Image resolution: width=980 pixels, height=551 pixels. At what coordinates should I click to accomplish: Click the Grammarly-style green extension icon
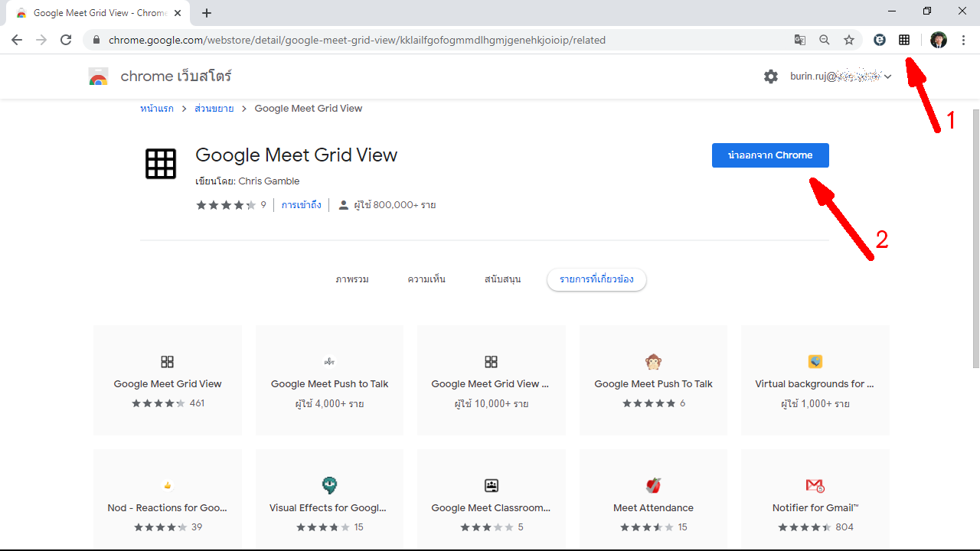tap(880, 40)
